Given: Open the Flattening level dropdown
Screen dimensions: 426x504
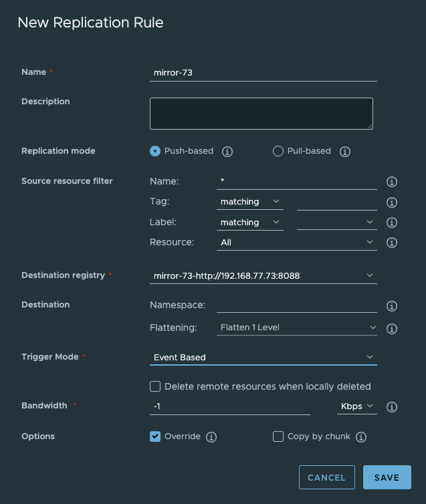Looking at the screenshot, I should pos(297,328).
